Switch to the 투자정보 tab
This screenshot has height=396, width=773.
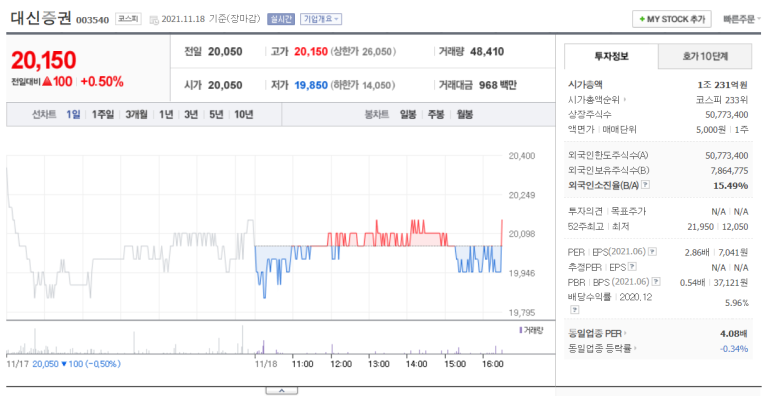tap(611, 56)
